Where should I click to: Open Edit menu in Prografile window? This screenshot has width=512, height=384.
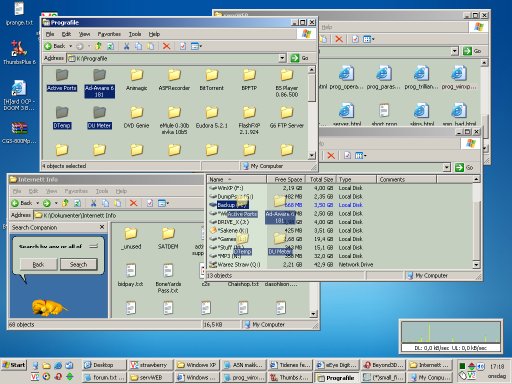click(x=66, y=34)
